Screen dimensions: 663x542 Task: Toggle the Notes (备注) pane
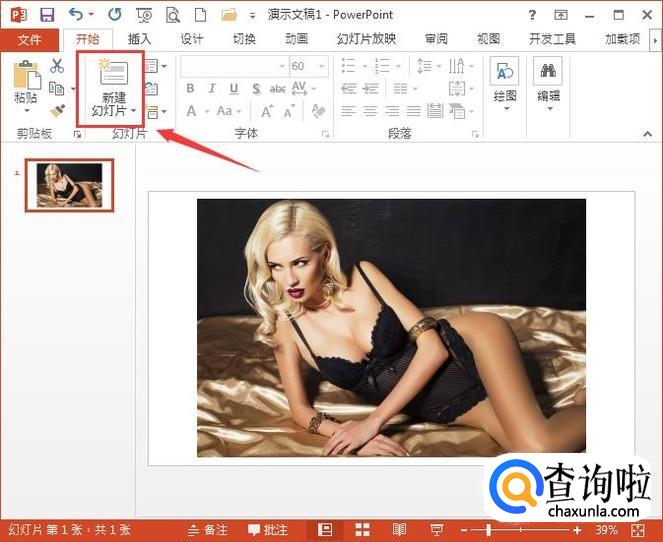[208, 529]
